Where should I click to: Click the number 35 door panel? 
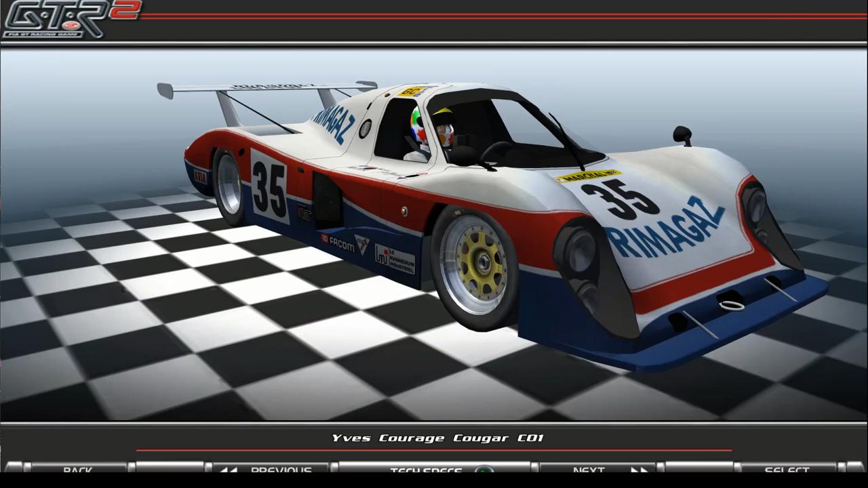(x=269, y=186)
